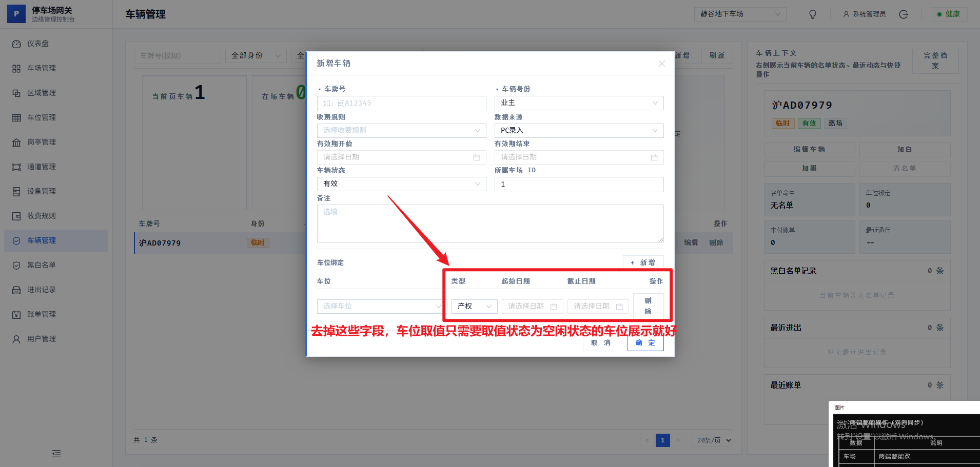Screen dimensions: 980x467
Task: Click the 取消 cancel button
Action: click(600, 343)
